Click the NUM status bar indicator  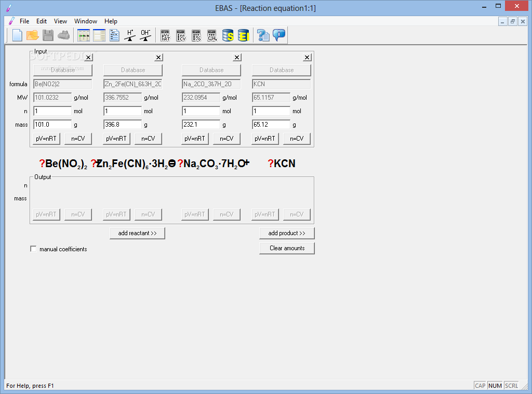pyautogui.click(x=495, y=386)
